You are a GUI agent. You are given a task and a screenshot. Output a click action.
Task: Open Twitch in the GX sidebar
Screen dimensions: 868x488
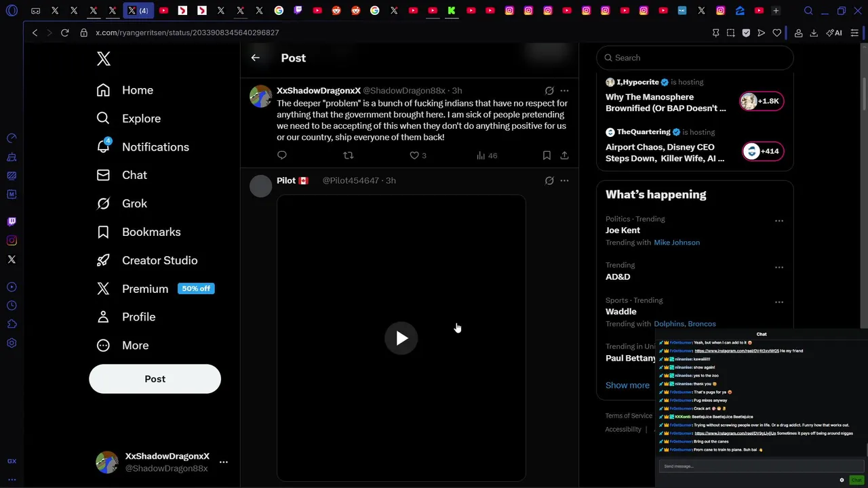12,222
